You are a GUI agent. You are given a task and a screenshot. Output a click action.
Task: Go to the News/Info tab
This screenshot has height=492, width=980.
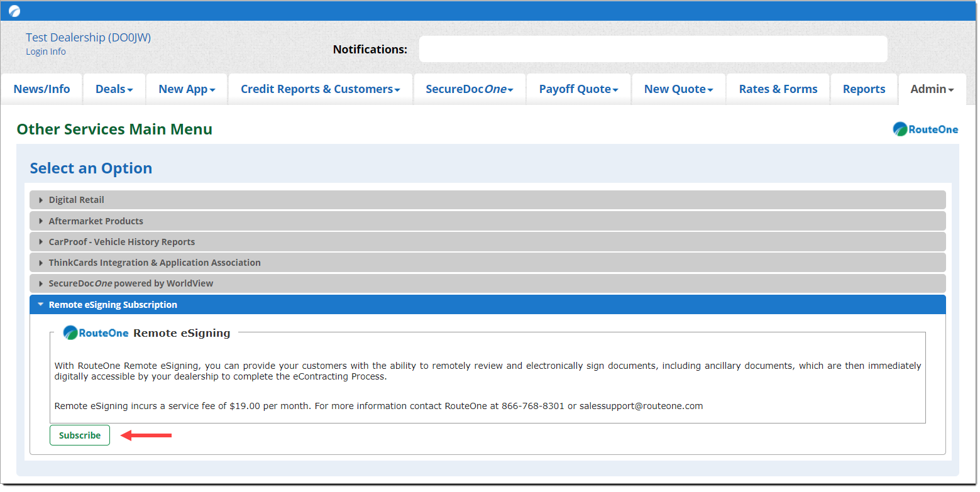pos(41,89)
